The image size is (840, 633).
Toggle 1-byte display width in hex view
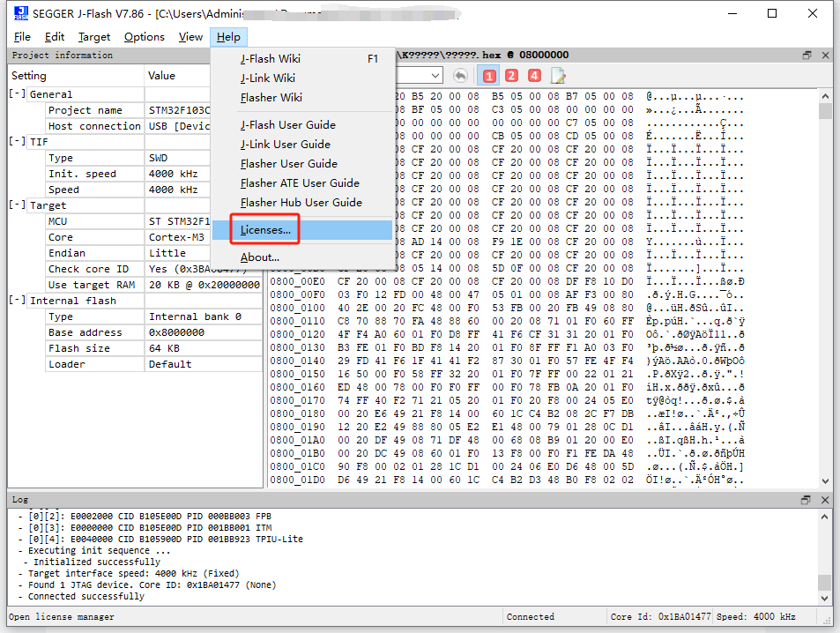[x=487, y=76]
